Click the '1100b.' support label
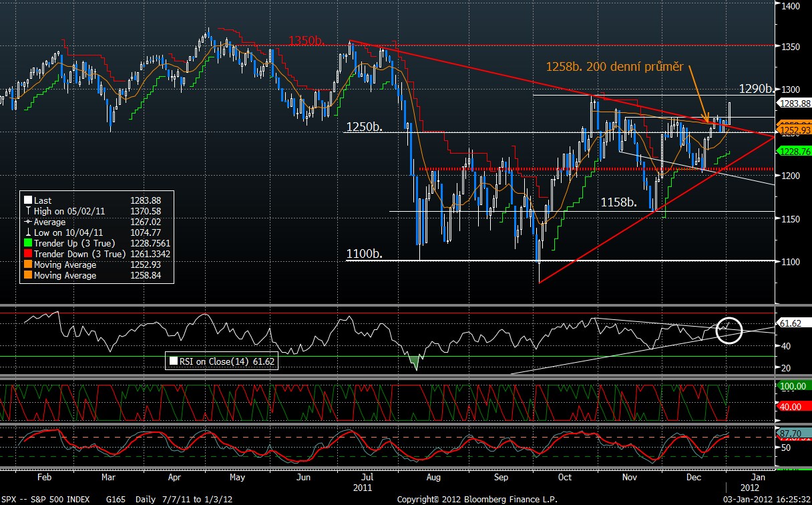 click(364, 253)
